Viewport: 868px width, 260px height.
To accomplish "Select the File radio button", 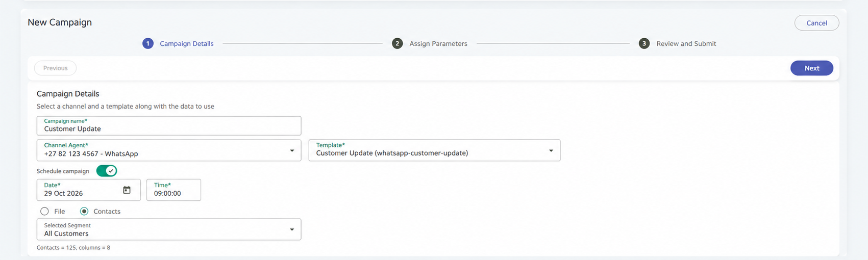I will point(45,211).
